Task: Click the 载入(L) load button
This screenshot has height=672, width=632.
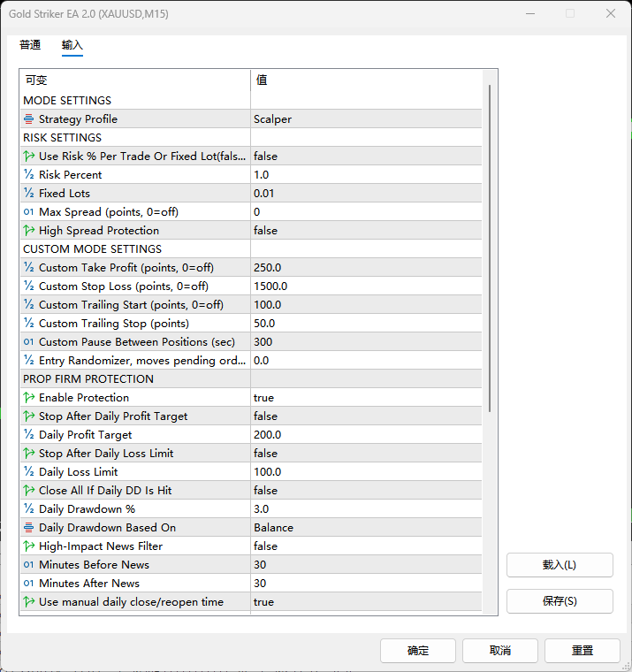Action: click(x=560, y=565)
